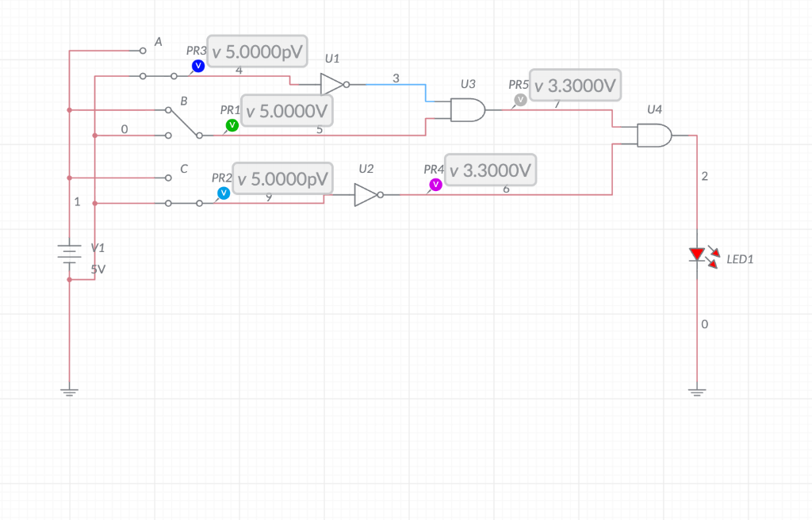
Task: Click the ground symbol below battery V1
Action: [x=70, y=392]
